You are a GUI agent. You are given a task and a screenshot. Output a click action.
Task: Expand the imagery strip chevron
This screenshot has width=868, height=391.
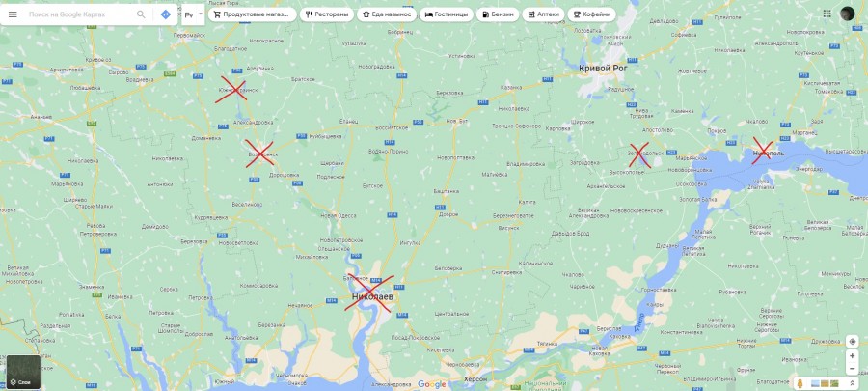[x=852, y=383]
